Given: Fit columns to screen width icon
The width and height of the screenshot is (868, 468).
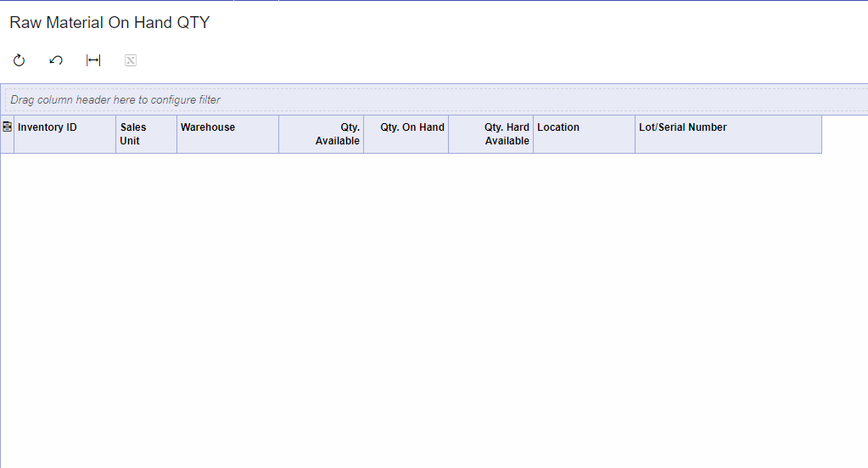Looking at the screenshot, I should tap(93, 59).
